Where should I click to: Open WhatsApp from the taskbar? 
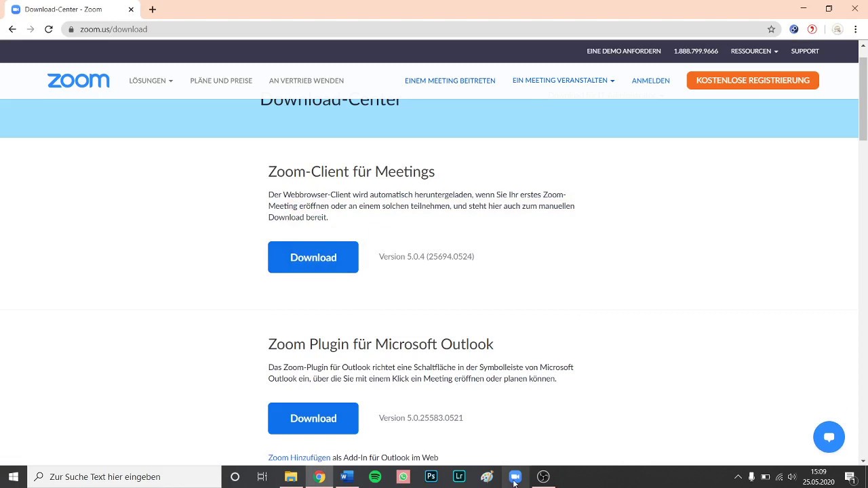(x=403, y=476)
